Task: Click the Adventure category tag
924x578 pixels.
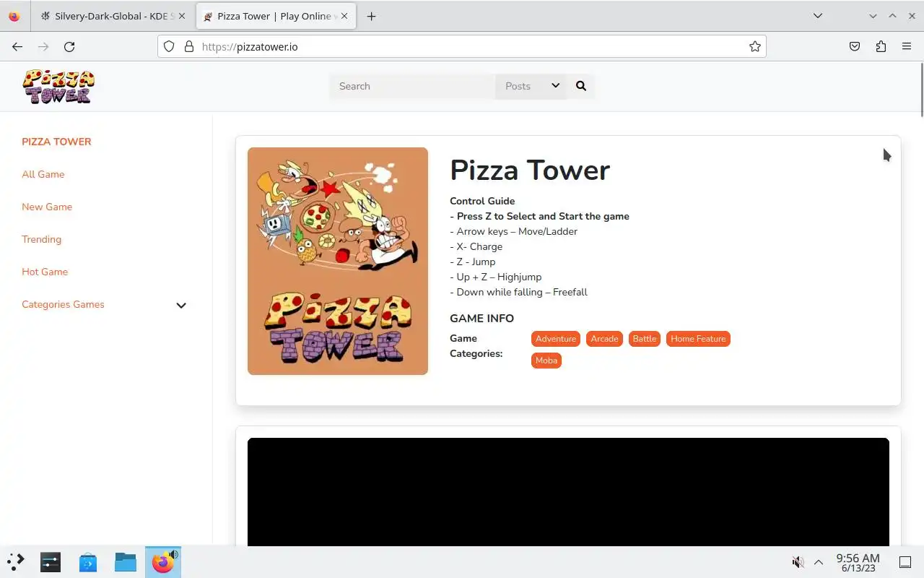Action: (x=556, y=339)
